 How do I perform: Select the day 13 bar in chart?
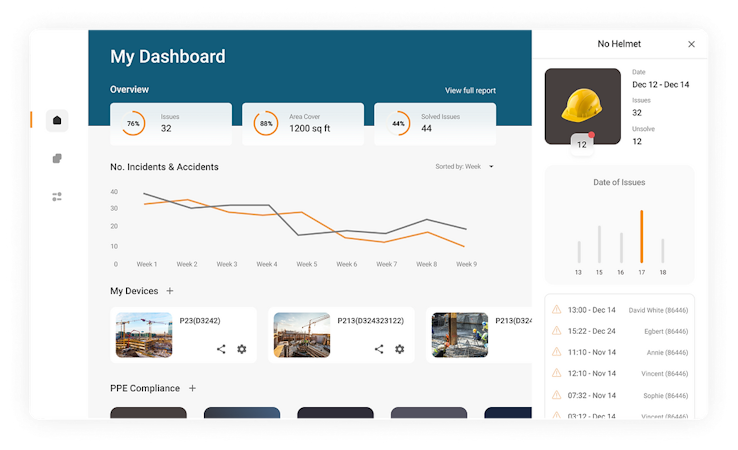coord(579,252)
